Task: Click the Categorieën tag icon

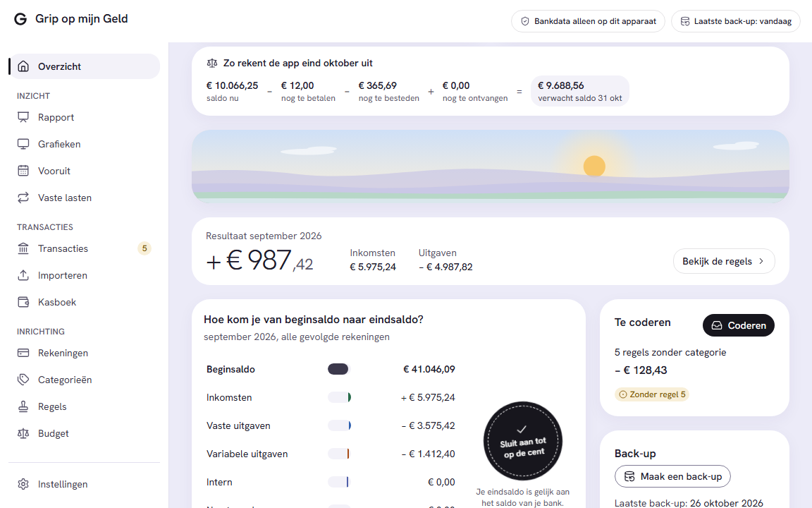Action: (x=23, y=380)
